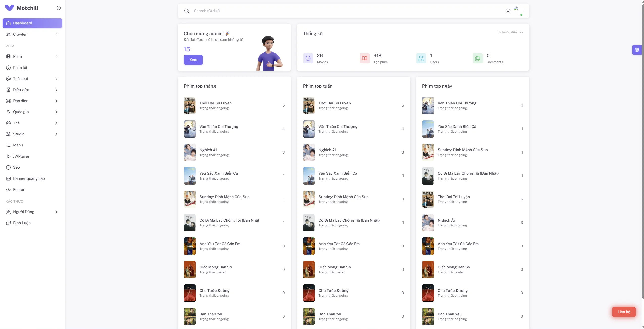This screenshot has height=329, width=644.
Task: Open the Menu item in sidebar
Action: pos(18,145)
